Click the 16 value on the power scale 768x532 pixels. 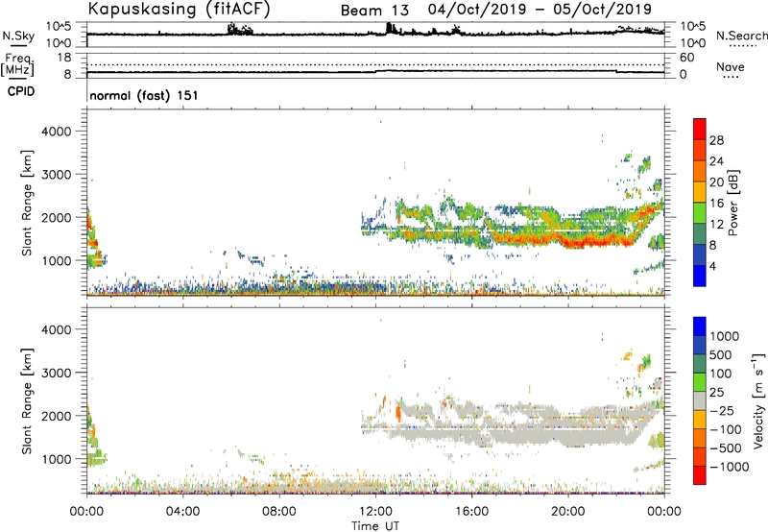pos(716,204)
